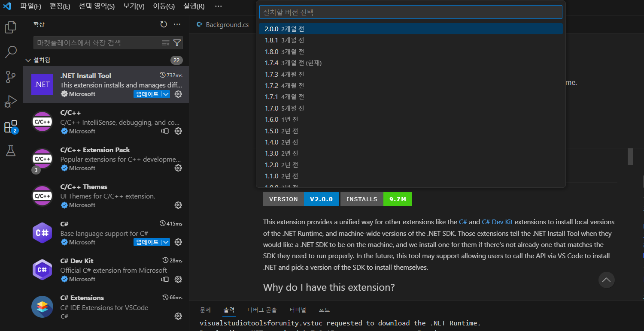
Task: Select version 2.0.0 from list
Action: [x=411, y=29]
